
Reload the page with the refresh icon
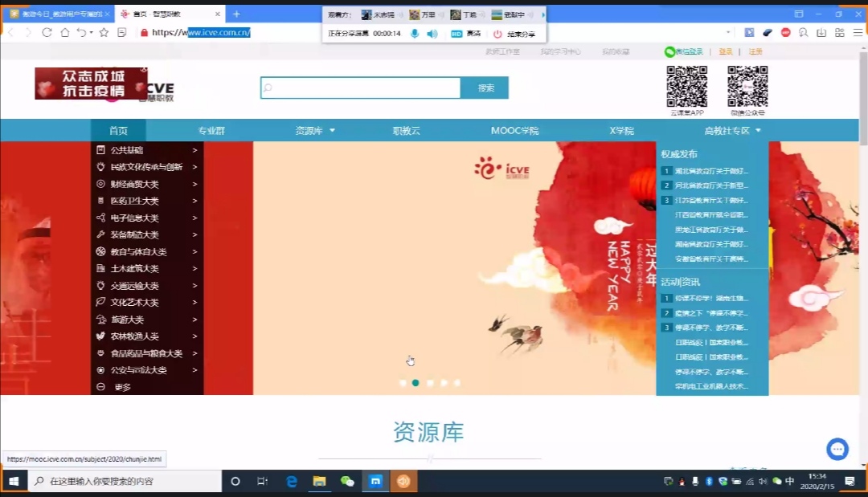(47, 33)
